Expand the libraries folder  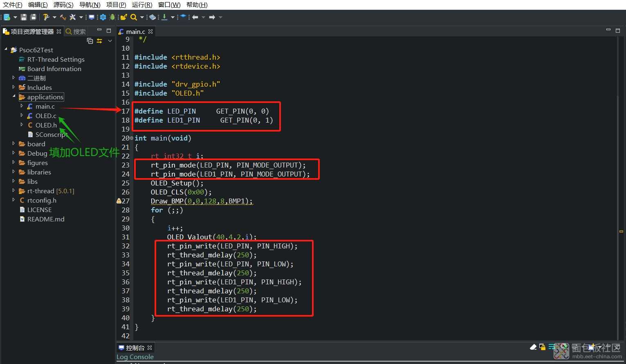pyautogui.click(x=13, y=172)
